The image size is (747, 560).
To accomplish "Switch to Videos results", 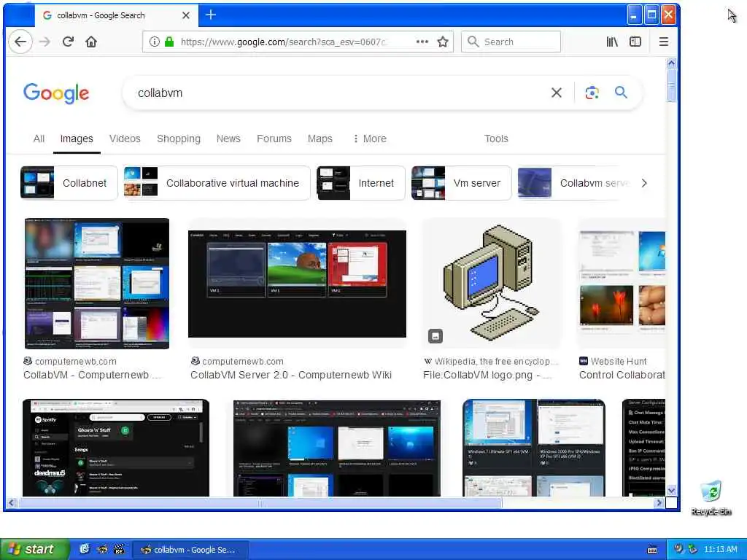I will point(125,139).
